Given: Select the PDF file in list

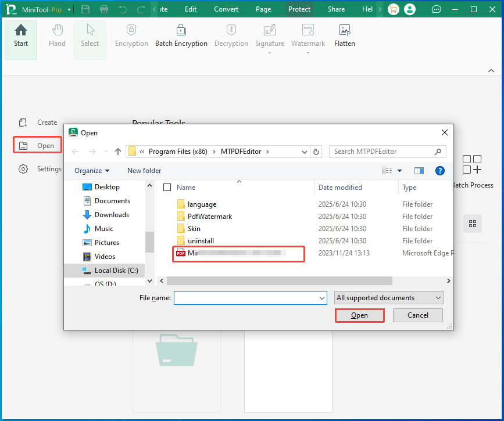Looking at the screenshot, I should tap(238, 253).
